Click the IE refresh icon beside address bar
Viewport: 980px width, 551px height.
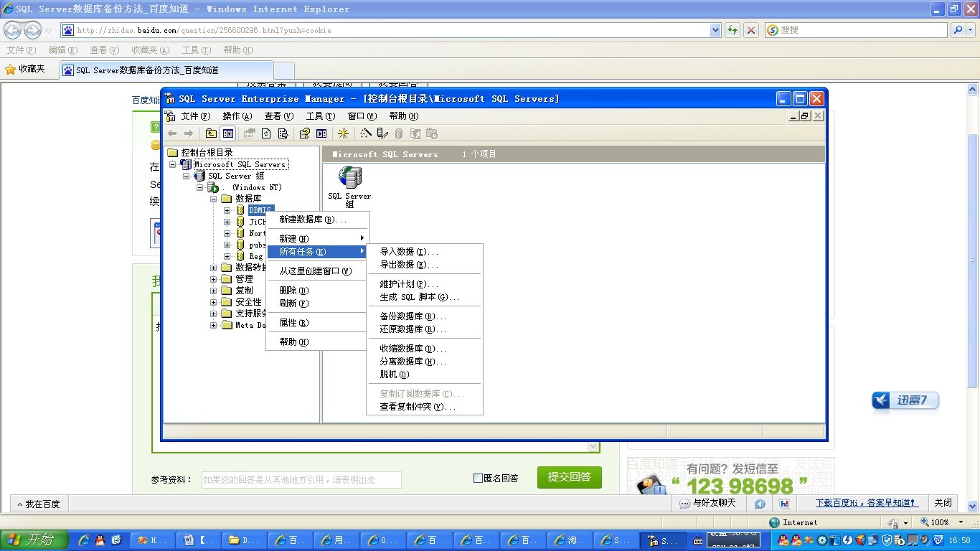(732, 30)
